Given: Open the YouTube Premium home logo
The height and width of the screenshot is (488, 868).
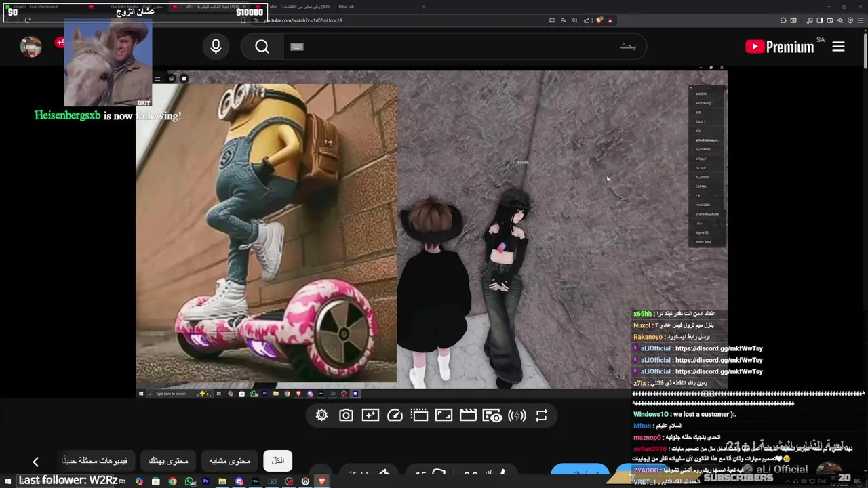Looking at the screenshot, I should coord(780,47).
